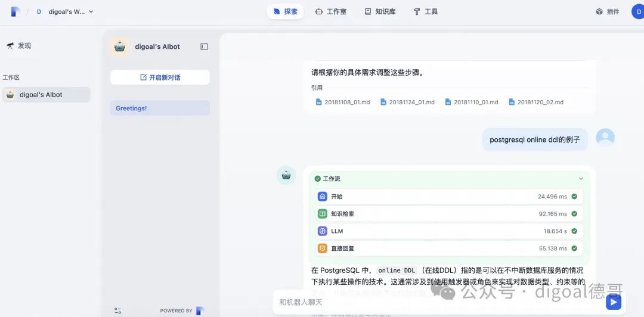Click the 55.138 ms duration value

[553, 248]
